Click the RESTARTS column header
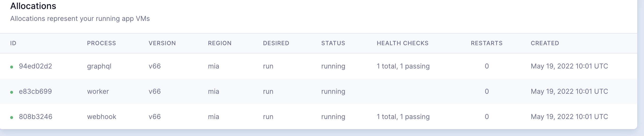 [487, 43]
